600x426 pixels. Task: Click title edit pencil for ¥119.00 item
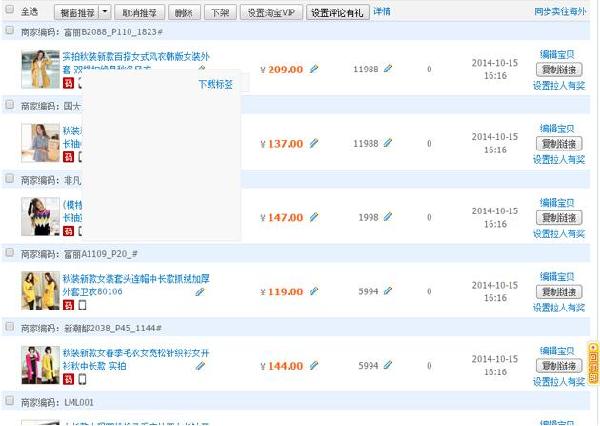200,292
